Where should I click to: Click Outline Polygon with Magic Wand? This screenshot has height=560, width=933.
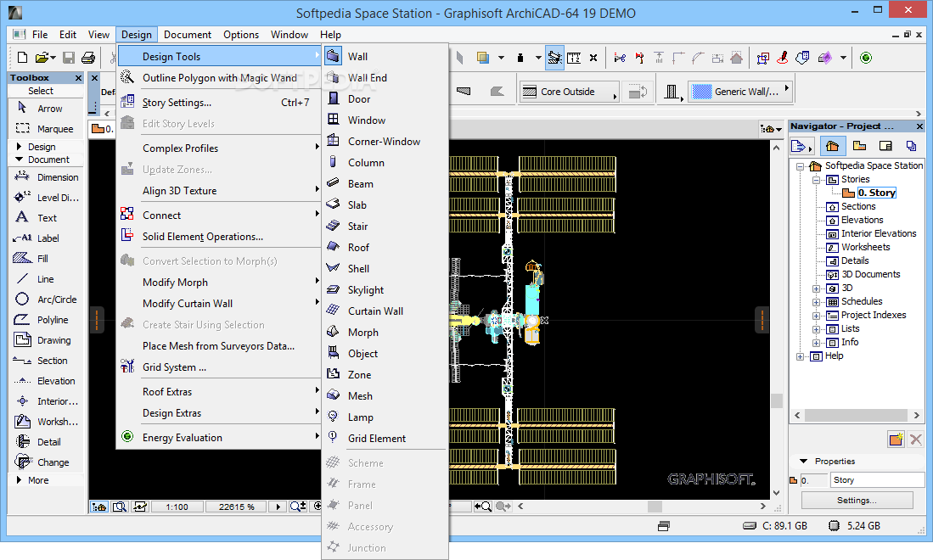tap(219, 78)
